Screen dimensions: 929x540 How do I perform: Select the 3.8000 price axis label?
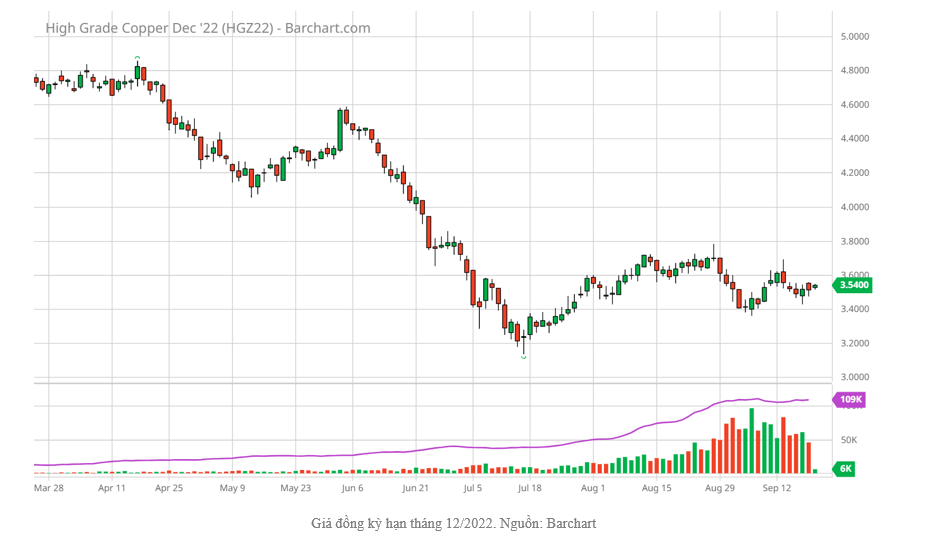pos(854,242)
